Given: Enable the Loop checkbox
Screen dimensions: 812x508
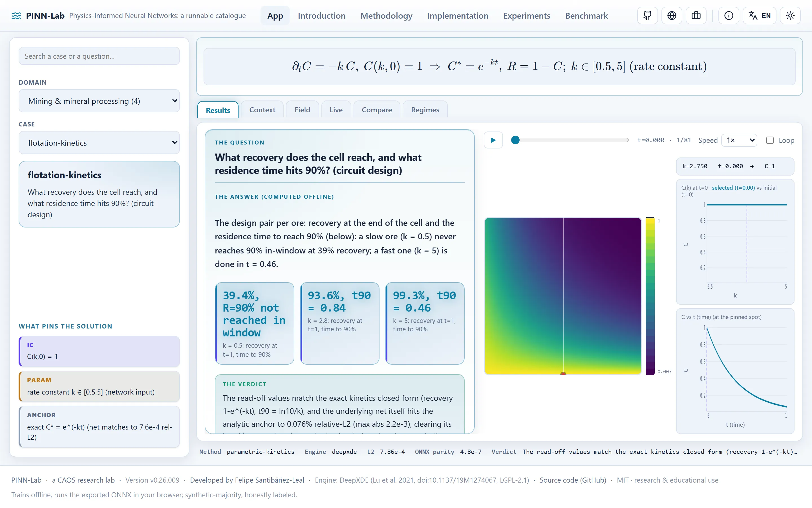Looking at the screenshot, I should click(x=770, y=140).
